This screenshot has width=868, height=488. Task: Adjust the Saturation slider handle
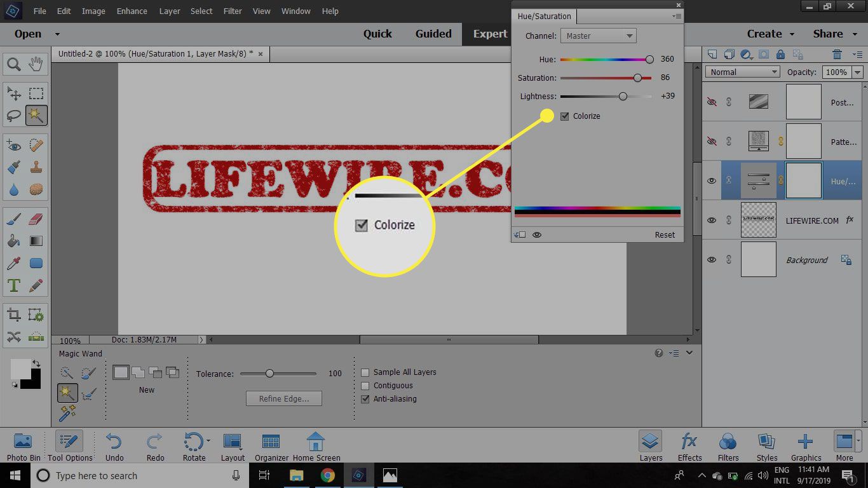(x=637, y=78)
